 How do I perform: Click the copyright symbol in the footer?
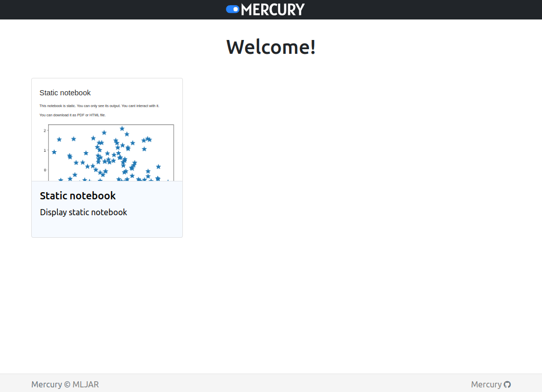(67, 384)
